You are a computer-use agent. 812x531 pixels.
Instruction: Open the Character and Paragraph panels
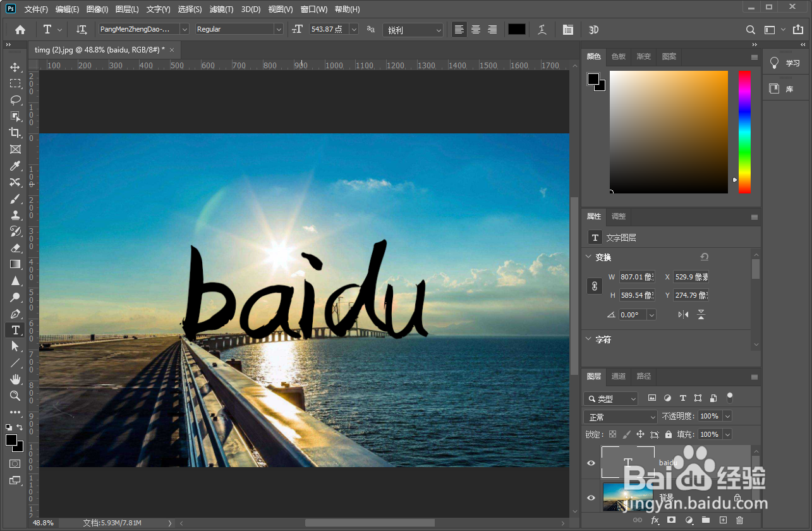pos(567,29)
